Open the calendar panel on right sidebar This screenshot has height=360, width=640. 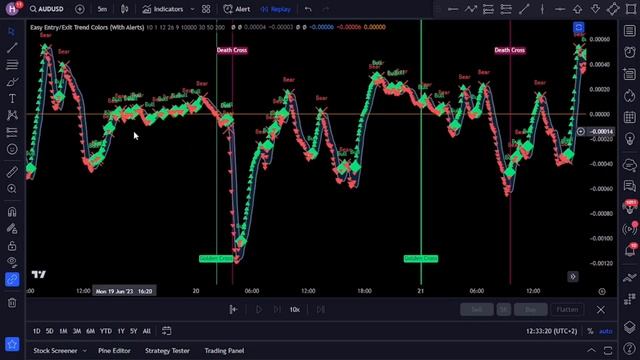click(629, 117)
